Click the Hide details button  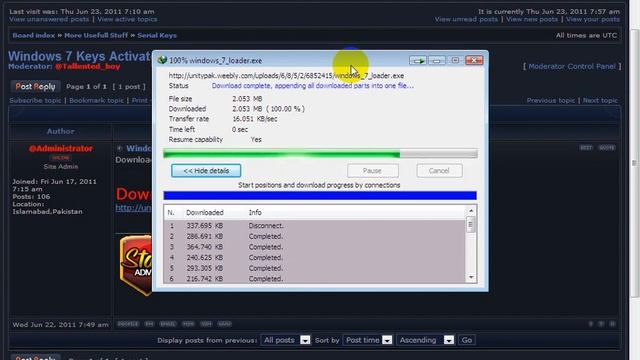[206, 171]
